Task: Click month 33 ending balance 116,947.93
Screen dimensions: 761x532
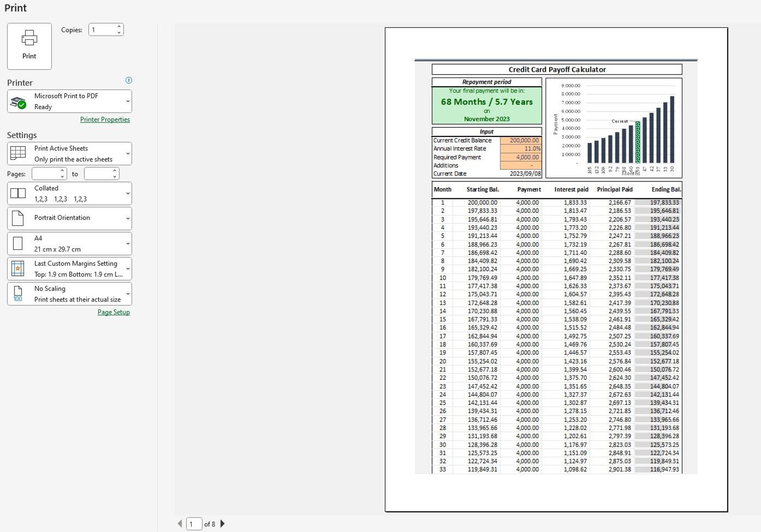Action: coord(664,469)
